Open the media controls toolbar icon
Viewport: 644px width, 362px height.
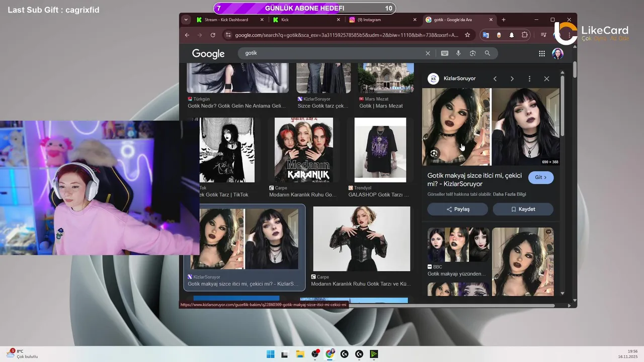point(543,35)
